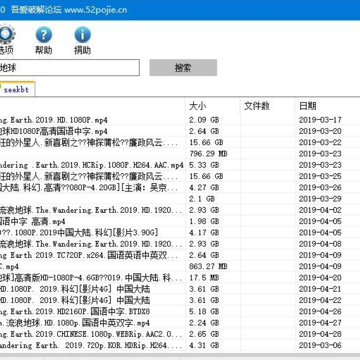Select the 2.24 GB 国语中英双字.mp4 row

(180, 323)
